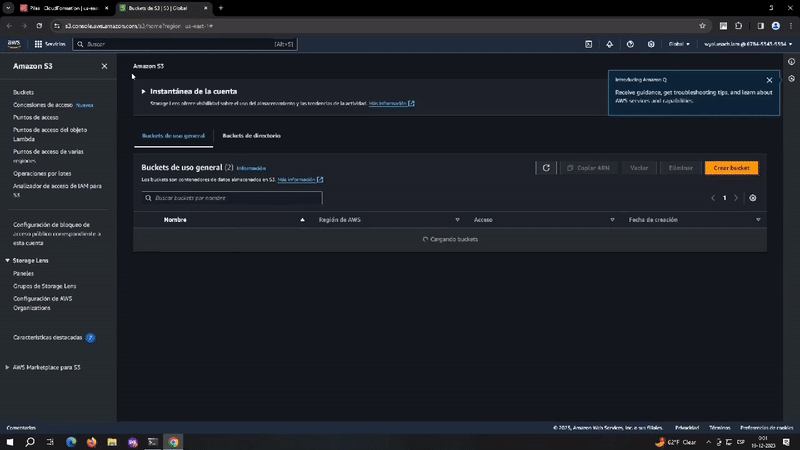
Task: Open the Chrome profile avatar
Action: click(x=776, y=26)
